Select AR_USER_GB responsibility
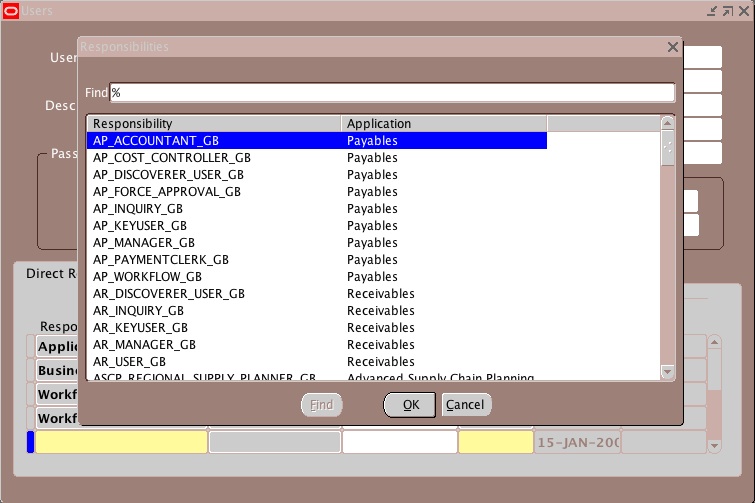This screenshot has width=755, height=503. click(317, 362)
